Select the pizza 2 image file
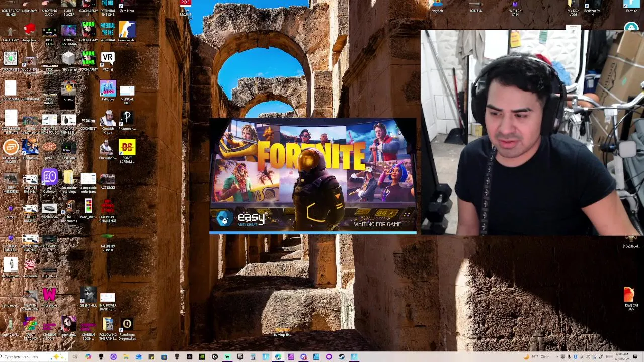Screen dimensions: 644x362 click(x=49, y=150)
